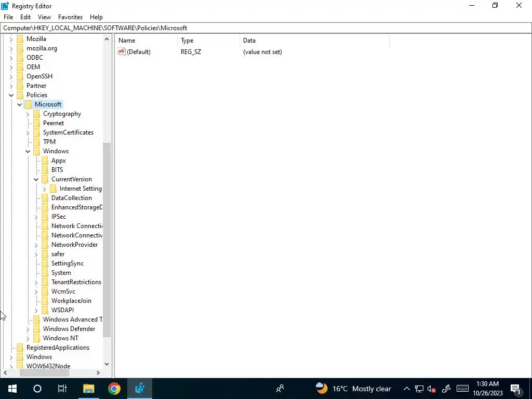532x399 pixels.
Task: Open File Explorer from the taskbar
Action: click(88, 389)
